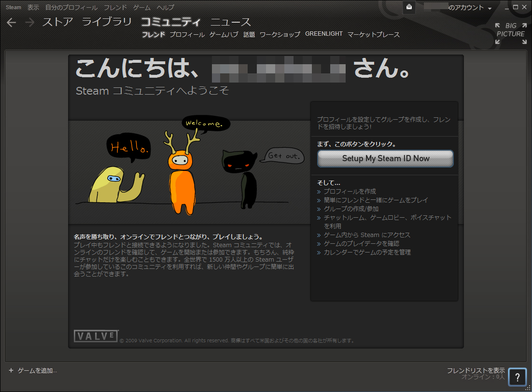The height and width of the screenshot is (392, 532).
Task: Click the Steam window resize grip
Action: (528, 388)
